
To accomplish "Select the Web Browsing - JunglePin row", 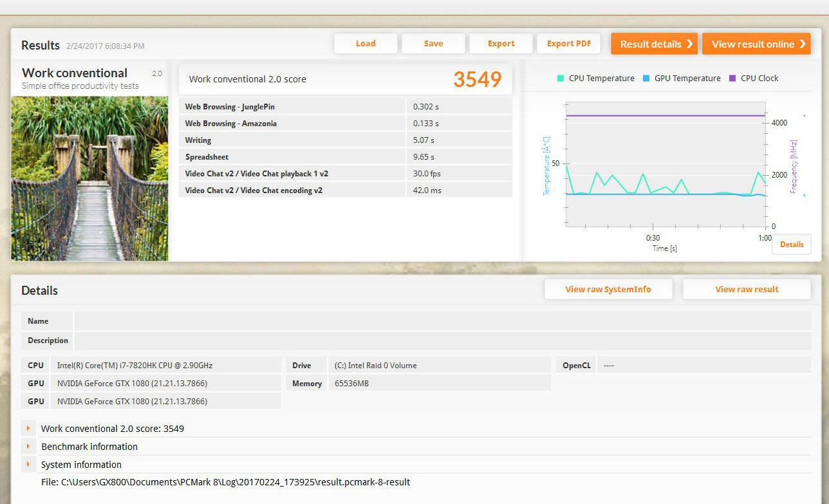I will [x=345, y=107].
